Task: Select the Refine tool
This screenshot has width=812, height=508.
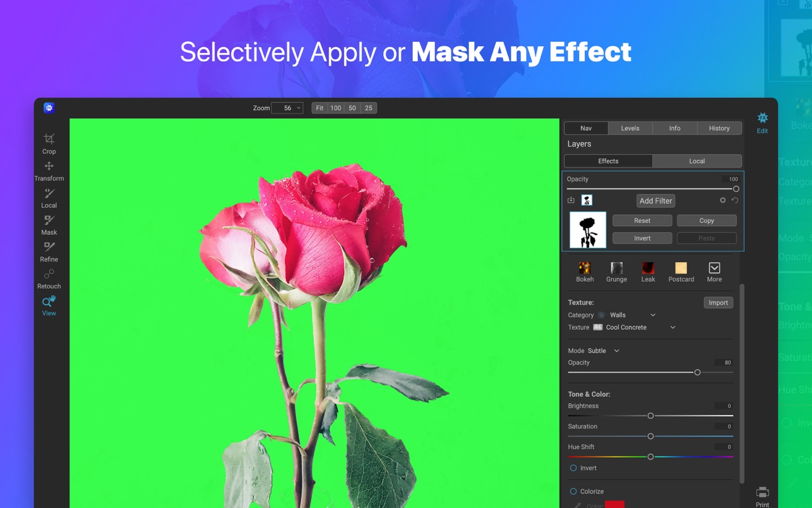Action: [x=49, y=251]
